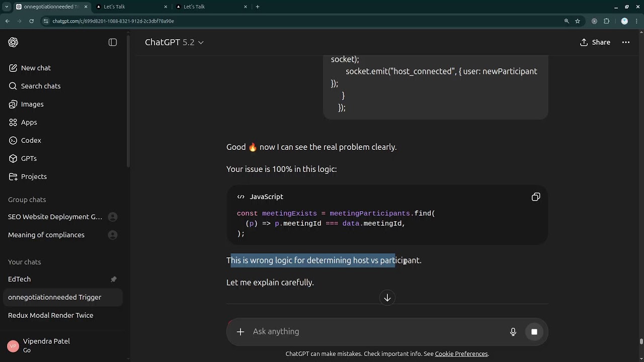View site information icon in address bar
The height and width of the screenshot is (362, 644).
coord(46,21)
